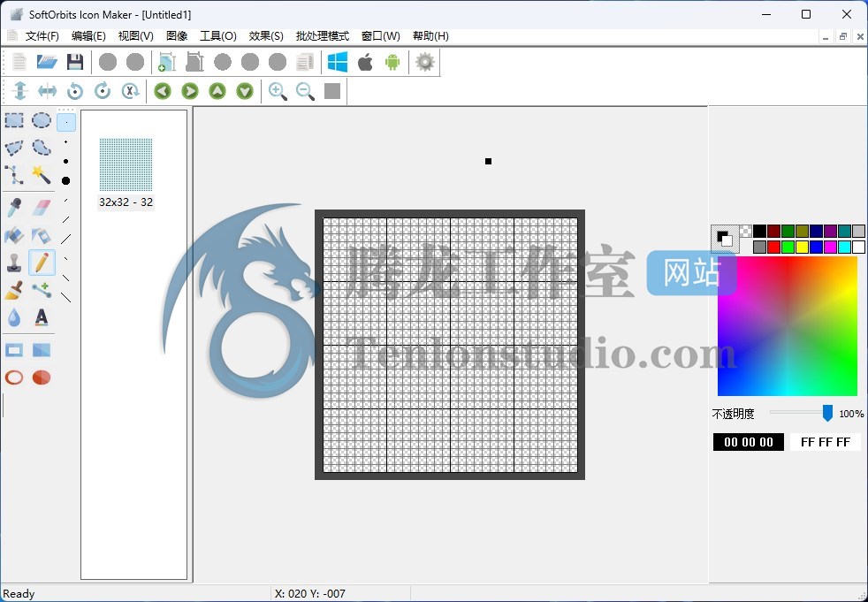Open the settings gear options
The width and height of the screenshot is (868, 602).
click(424, 62)
